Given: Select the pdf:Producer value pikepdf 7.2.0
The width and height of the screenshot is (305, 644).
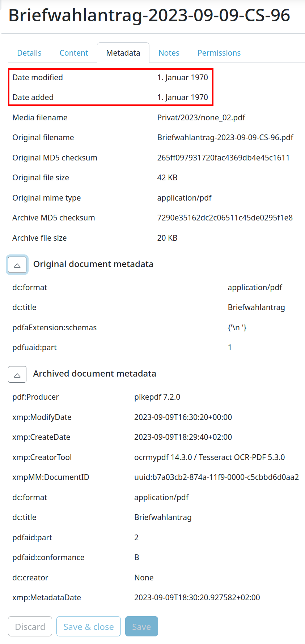Looking at the screenshot, I should pyautogui.click(x=157, y=396).
